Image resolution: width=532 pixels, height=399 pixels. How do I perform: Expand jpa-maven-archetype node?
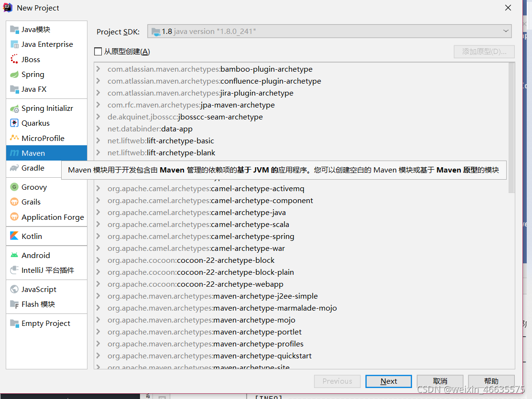pos(98,105)
